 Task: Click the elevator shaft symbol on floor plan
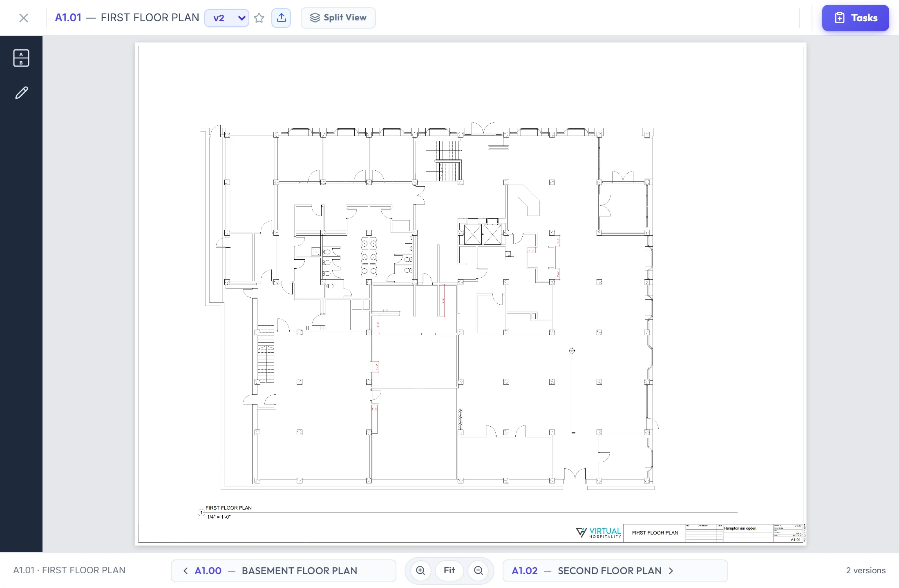(483, 235)
